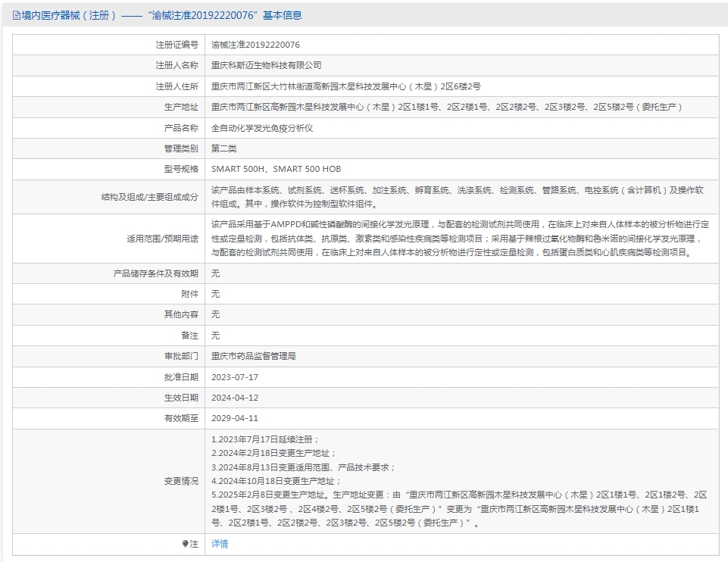Screen dimensions: 728x562
Task: Click the 管理类别 value 第二类
Action: tap(223, 148)
